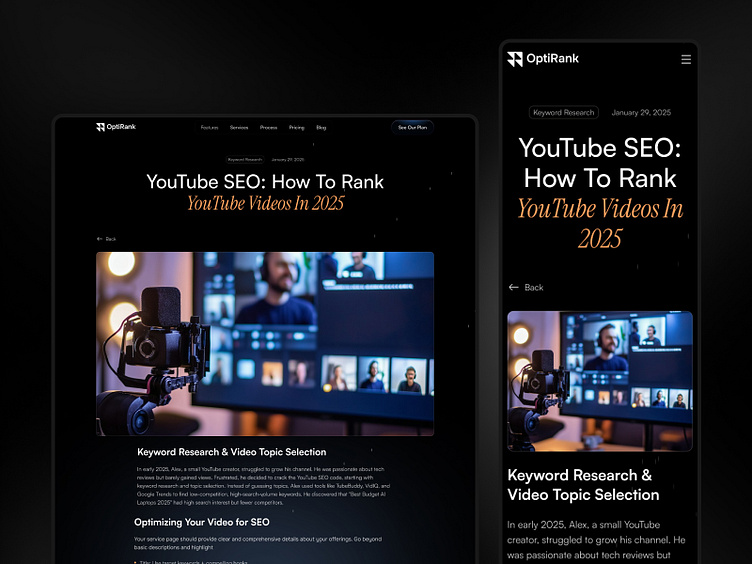
Task: Click the OptiRank logo icon in mobile view
Action: point(515,59)
